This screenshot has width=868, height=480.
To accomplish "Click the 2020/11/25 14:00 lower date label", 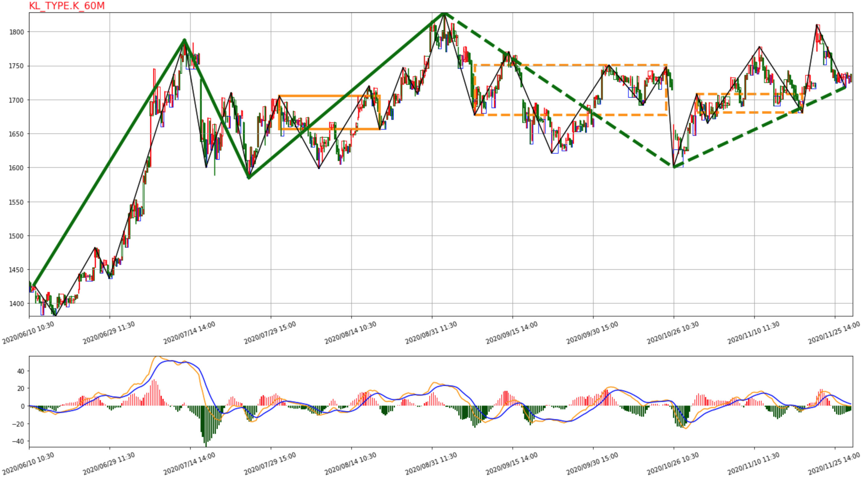I will click(834, 464).
